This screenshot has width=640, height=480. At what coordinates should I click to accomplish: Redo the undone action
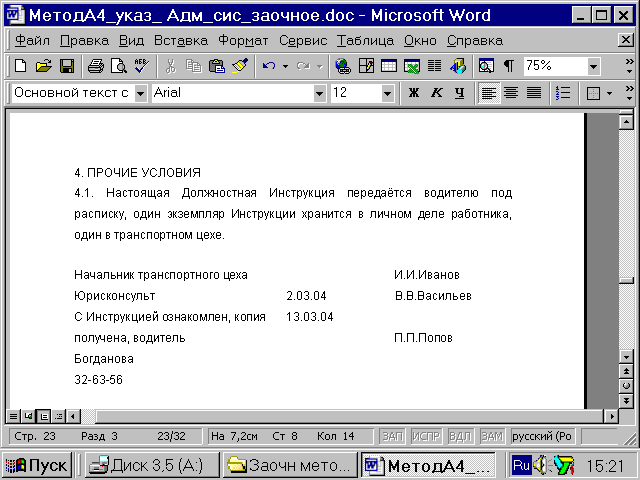pyautogui.click(x=303, y=66)
